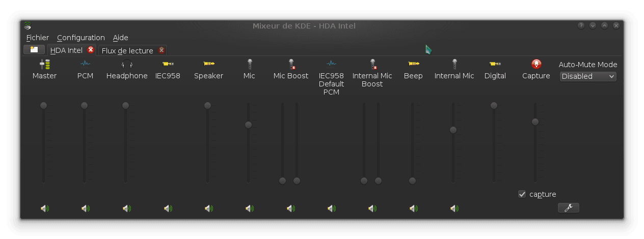Click the Master channel label
This screenshot has width=644, height=239.
click(x=45, y=76)
